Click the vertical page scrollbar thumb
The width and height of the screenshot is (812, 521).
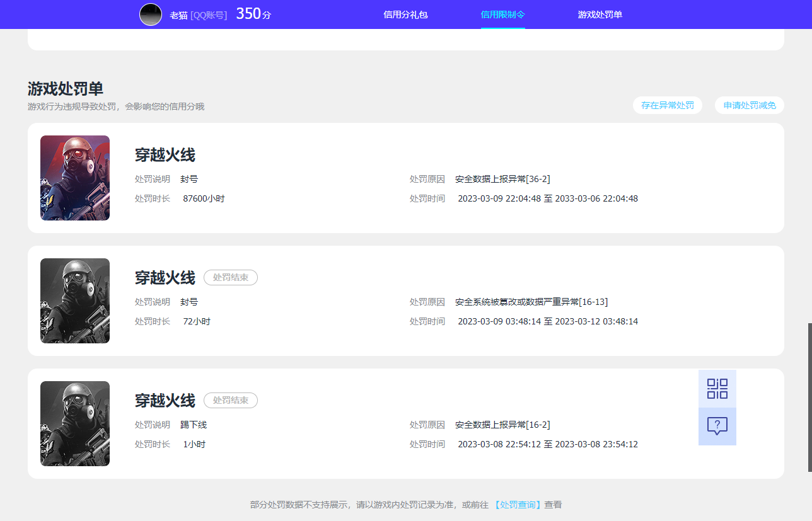[x=809, y=397]
